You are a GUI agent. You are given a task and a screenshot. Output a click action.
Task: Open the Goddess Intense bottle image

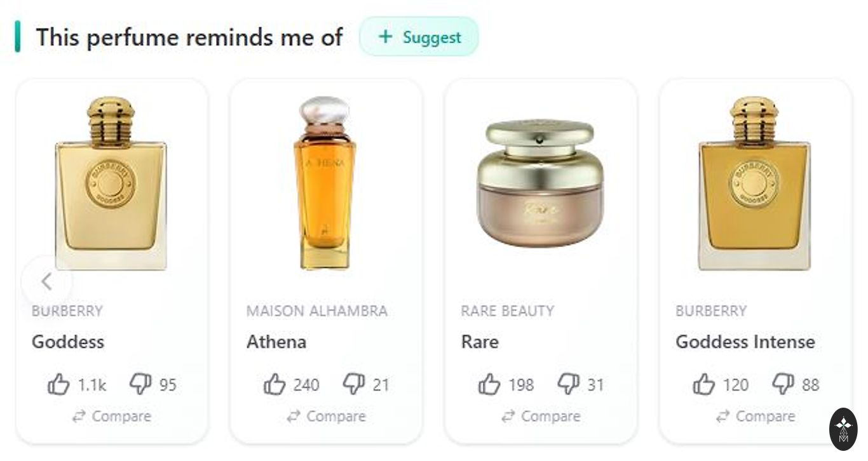pyautogui.click(x=754, y=184)
